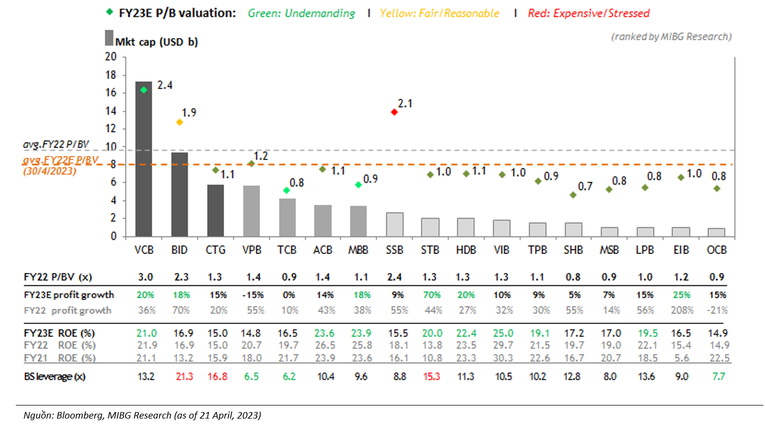Select the red SSB diamond marker labeled 2.1
Screen dimensions: 765x424
(394, 112)
